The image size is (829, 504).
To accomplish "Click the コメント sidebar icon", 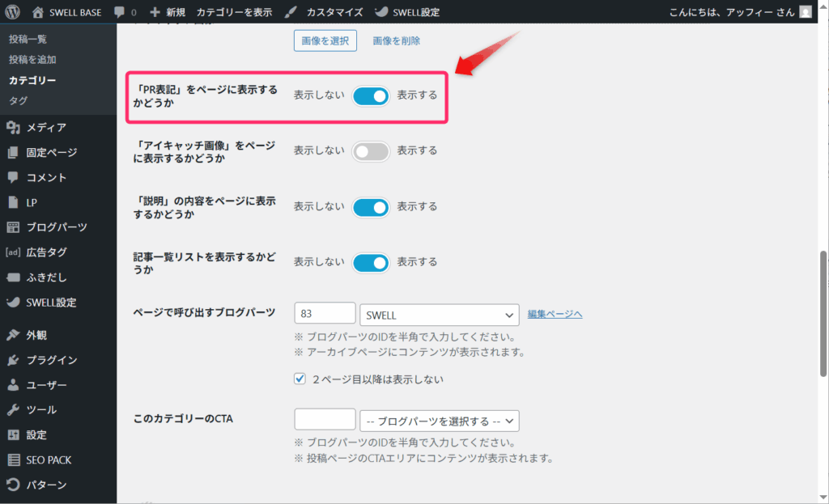I will 13,177.
